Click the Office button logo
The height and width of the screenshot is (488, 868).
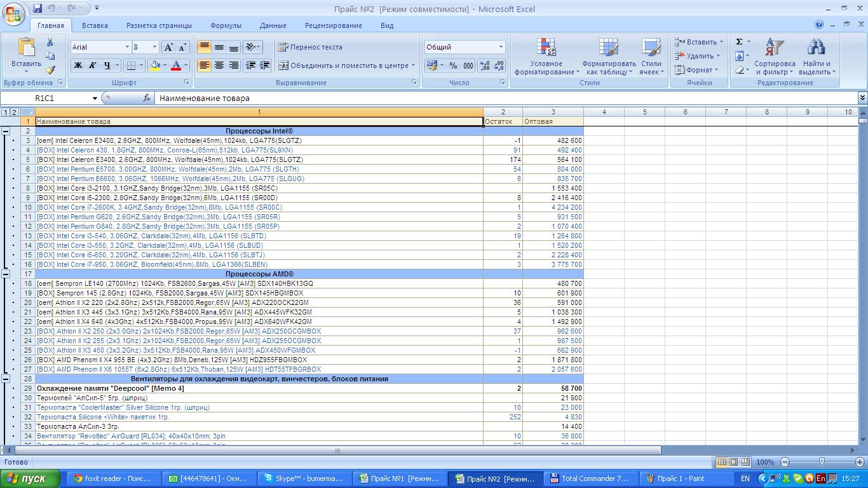pos(13,14)
